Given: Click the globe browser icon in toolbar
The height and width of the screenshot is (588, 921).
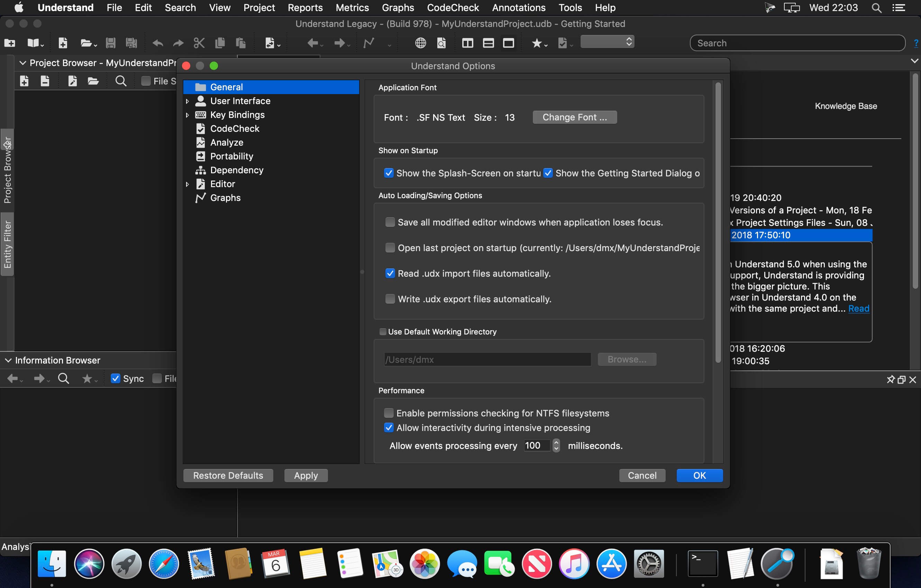Looking at the screenshot, I should 420,43.
